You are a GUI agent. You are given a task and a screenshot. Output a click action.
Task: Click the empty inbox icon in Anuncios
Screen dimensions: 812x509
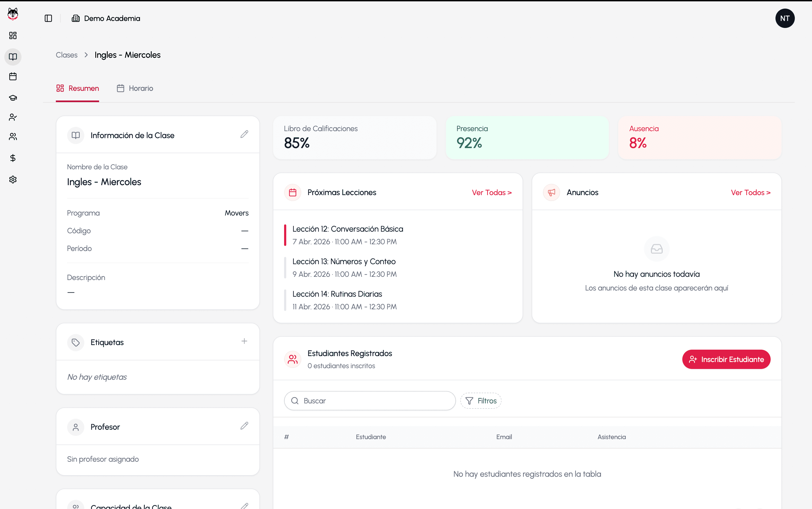click(656, 249)
